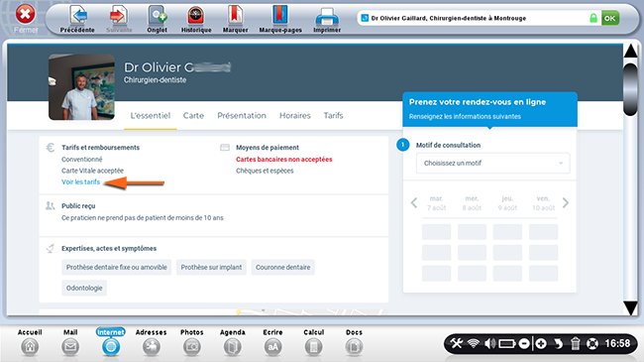Open the Photos app

pyautogui.click(x=192, y=342)
